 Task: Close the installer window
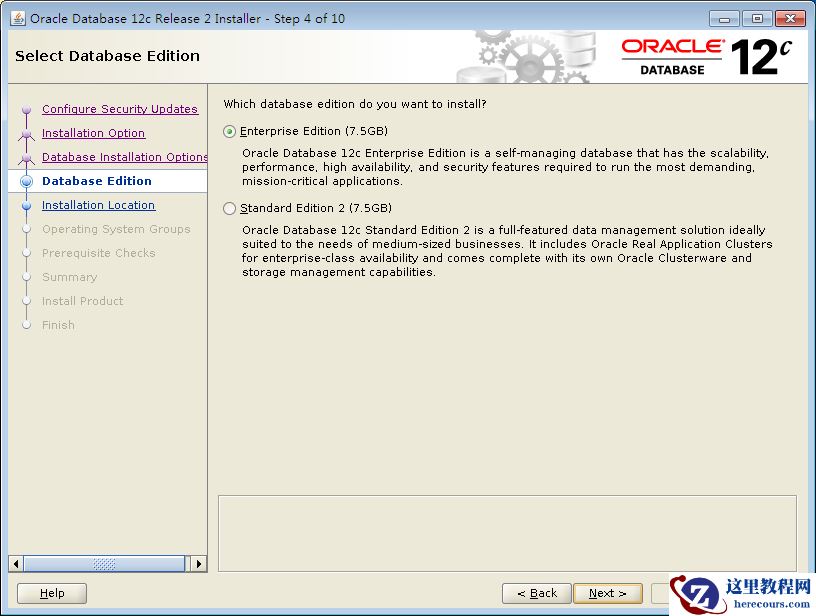790,19
